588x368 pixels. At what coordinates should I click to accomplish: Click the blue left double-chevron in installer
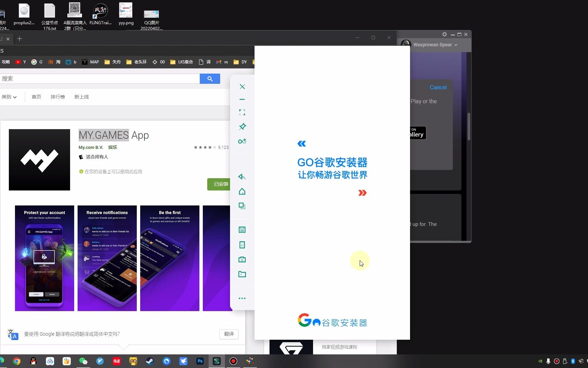pyautogui.click(x=302, y=144)
